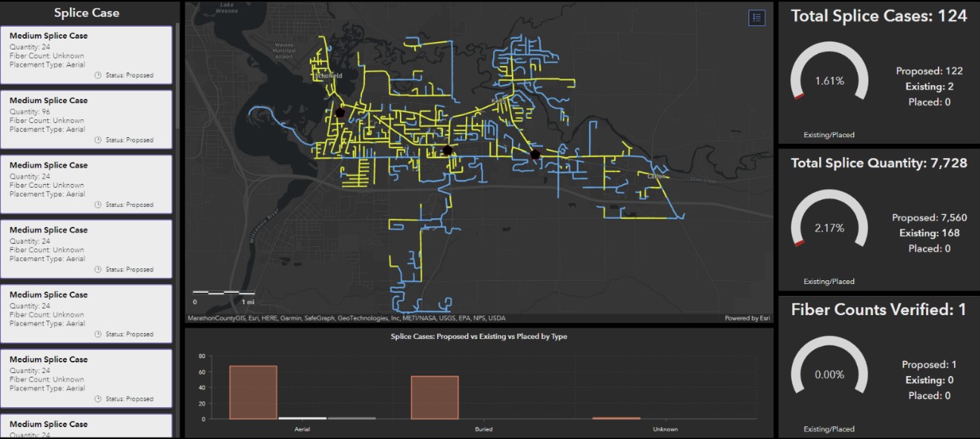Click the Lake Wausau map label
This screenshot has height=439, width=980.
click(228, 8)
